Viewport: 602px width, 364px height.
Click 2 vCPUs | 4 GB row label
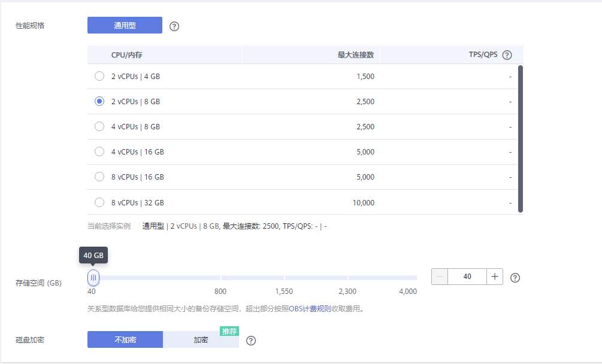click(135, 76)
